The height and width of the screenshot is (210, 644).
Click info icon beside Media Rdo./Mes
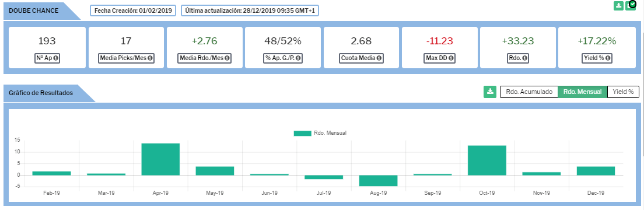click(x=227, y=58)
